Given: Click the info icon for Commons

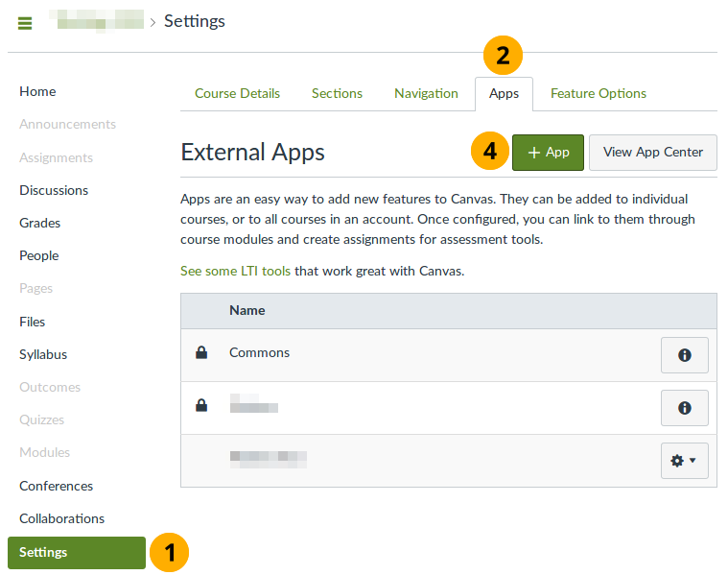Looking at the screenshot, I should point(684,355).
